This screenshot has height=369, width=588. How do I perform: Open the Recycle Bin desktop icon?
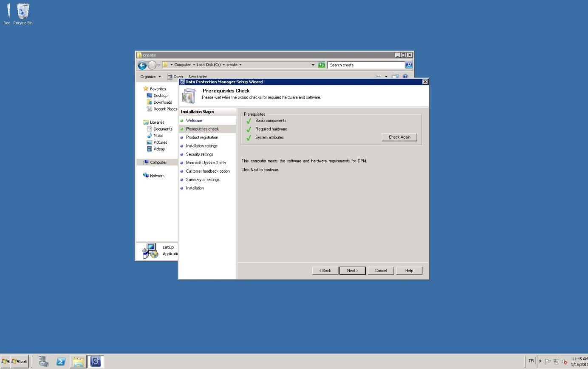[23, 14]
